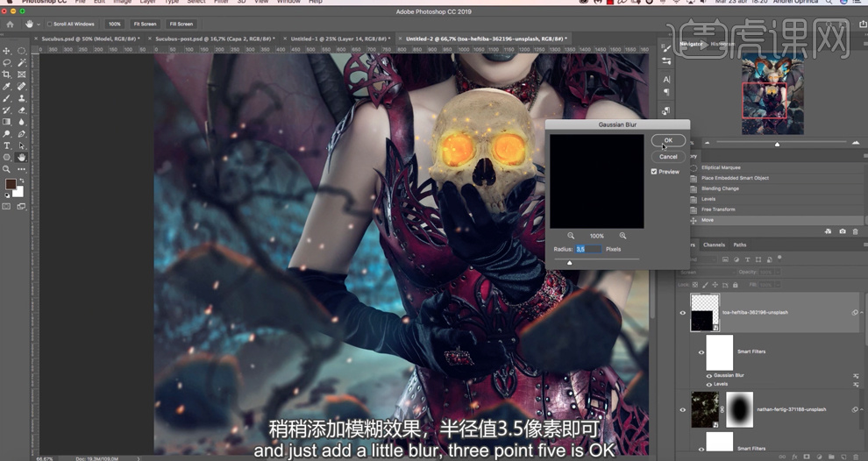Select the Zoom tool in toolbar
This screenshot has width=868, height=461.
pos(7,169)
